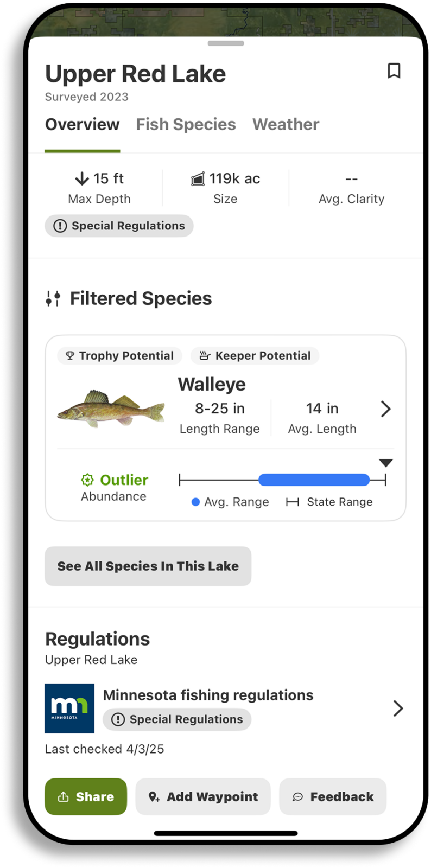Tap the Minnesota state logo
Viewport: 431px width, 868px height.
(x=69, y=709)
